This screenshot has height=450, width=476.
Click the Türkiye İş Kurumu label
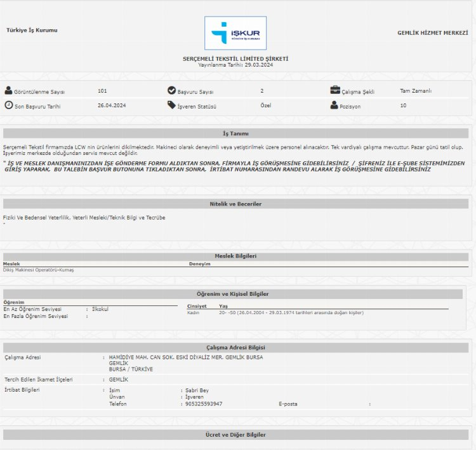pyautogui.click(x=32, y=30)
